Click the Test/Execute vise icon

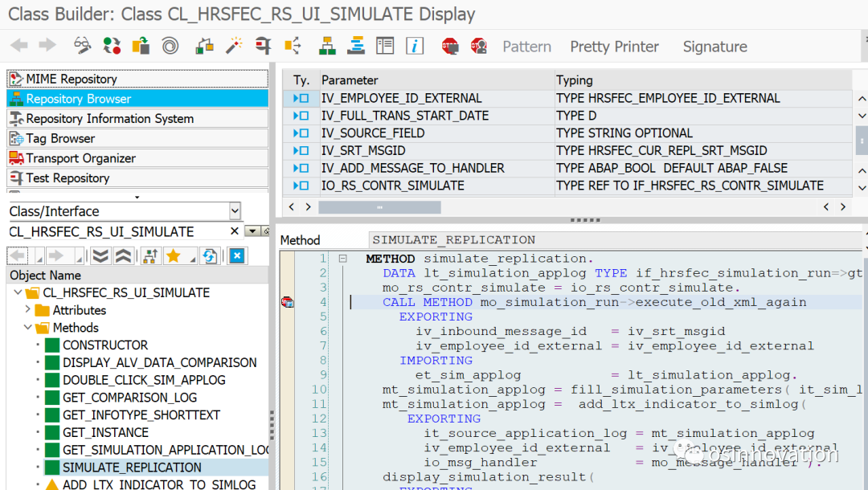coord(263,45)
